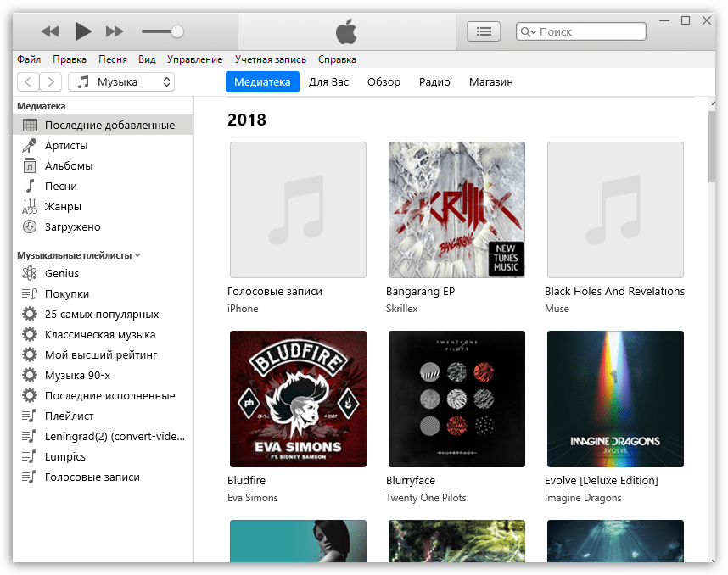728x575 pixels.
Task: Adjust the volume slider knob
Action: [x=176, y=31]
